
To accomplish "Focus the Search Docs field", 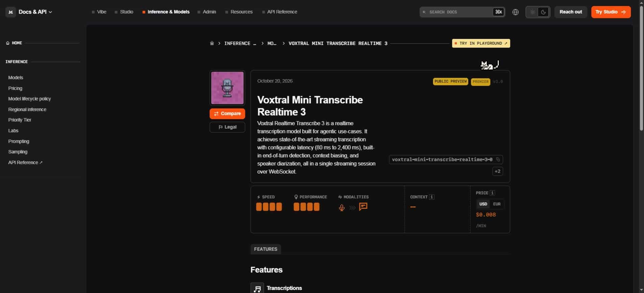I will (x=462, y=12).
